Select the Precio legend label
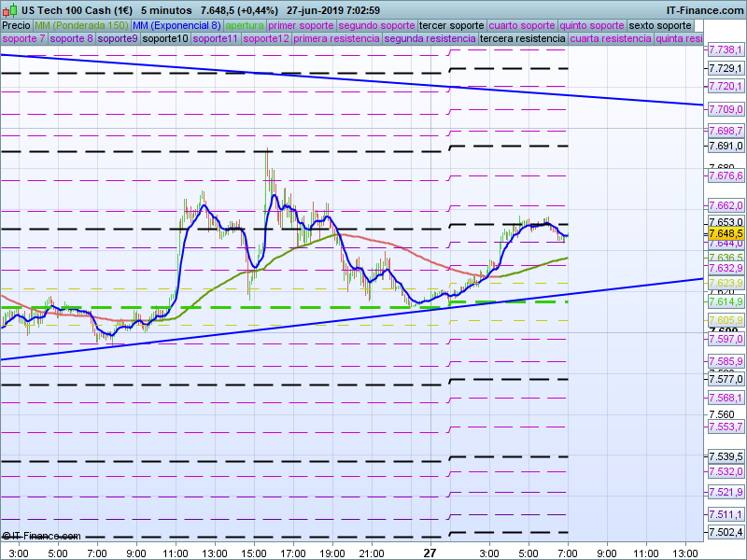747x560 pixels. [x=16, y=25]
